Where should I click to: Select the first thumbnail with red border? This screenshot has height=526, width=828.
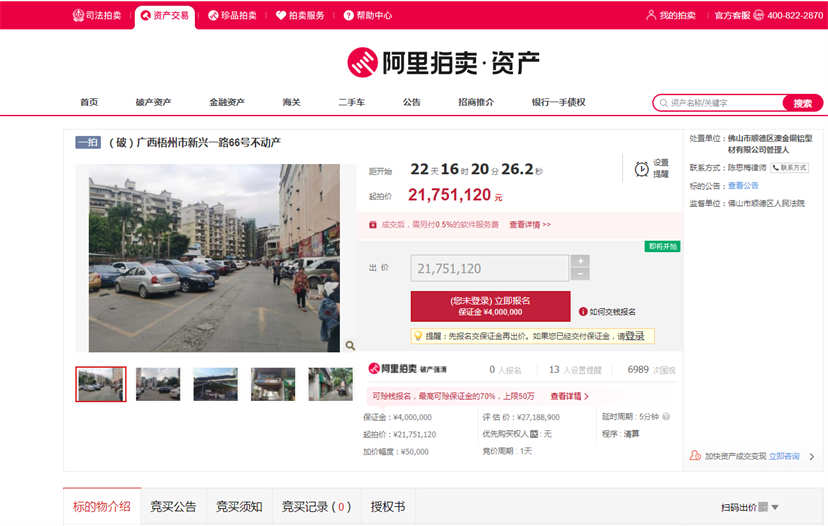click(x=101, y=384)
